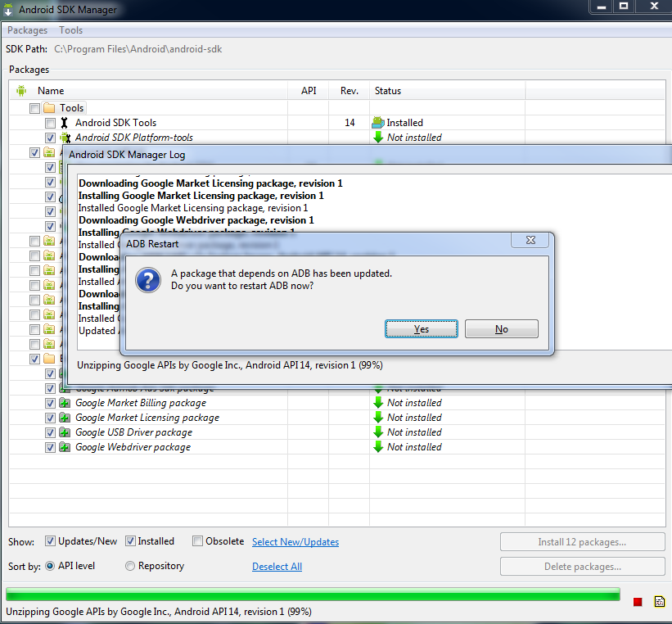This screenshot has width=672, height=624.
Task: Toggle the Updates/New show filter checkbox
Action: click(x=50, y=541)
